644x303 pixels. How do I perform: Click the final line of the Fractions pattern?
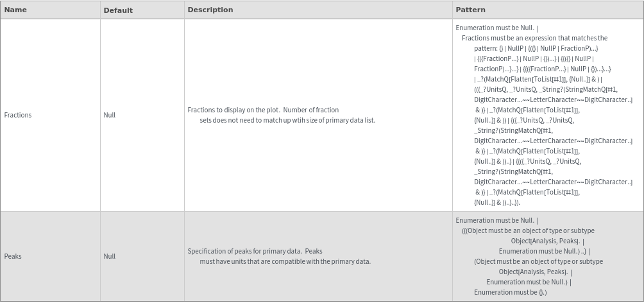(496, 202)
